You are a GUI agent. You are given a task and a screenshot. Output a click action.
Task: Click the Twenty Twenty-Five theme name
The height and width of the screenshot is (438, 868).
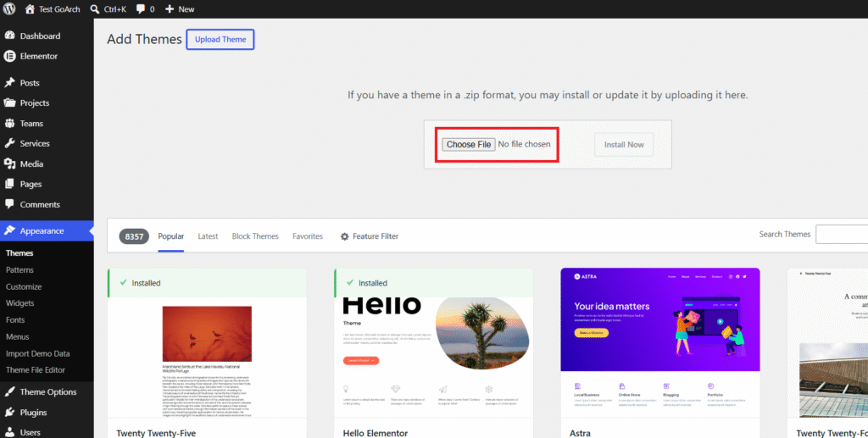coord(156,433)
